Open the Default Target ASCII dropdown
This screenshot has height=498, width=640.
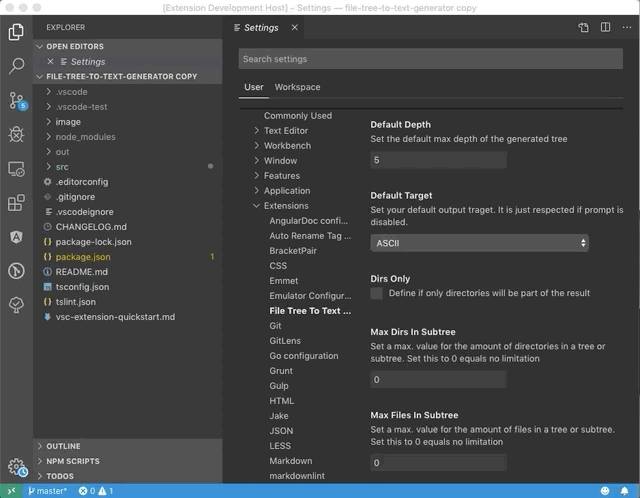(479, 243)
